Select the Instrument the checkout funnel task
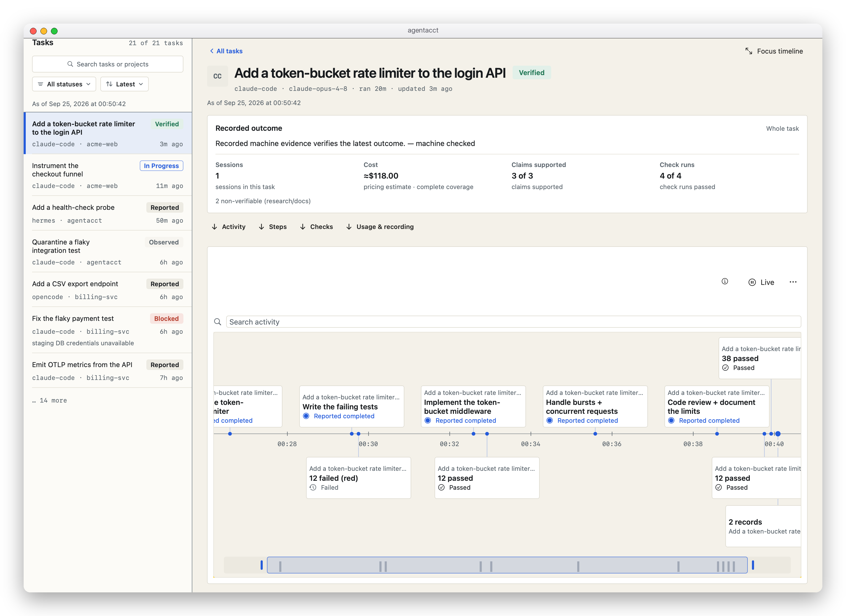Viewport: 846px width, 616px height. point(108,175)
